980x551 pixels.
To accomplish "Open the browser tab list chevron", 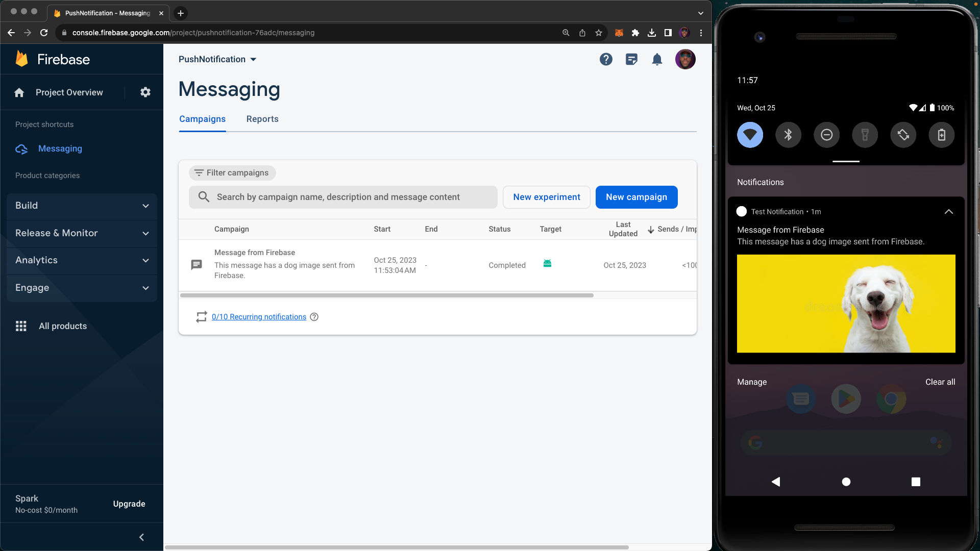I will tap(701, 13).
